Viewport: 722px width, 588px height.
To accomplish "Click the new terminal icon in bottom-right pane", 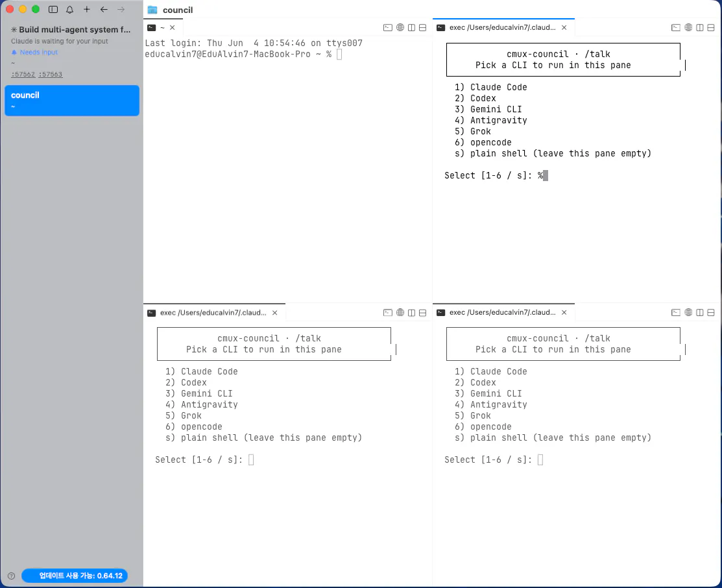I will click(x=675, y=312).
